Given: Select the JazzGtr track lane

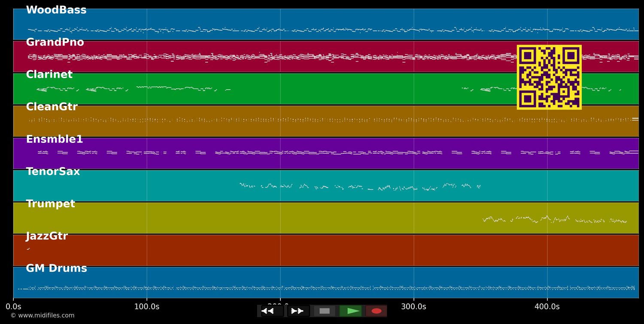Looking at the screenshot, I should tap(47, 236).
